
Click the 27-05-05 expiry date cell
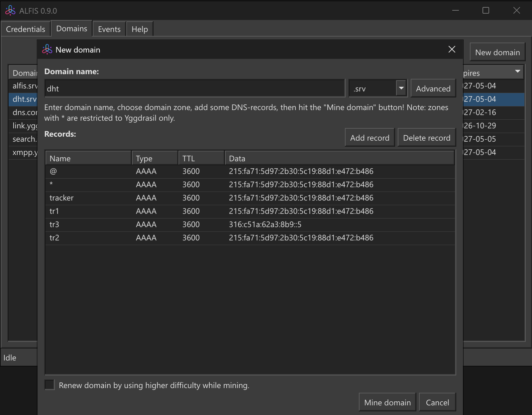point(480,139)
